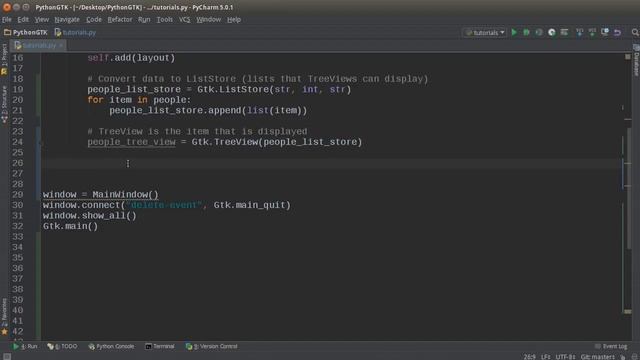Image resolution: width=640 pixels, height=360 pixels.
Task: Click 'people_tree_view' variable on line 24
Action: coord(131,142)
